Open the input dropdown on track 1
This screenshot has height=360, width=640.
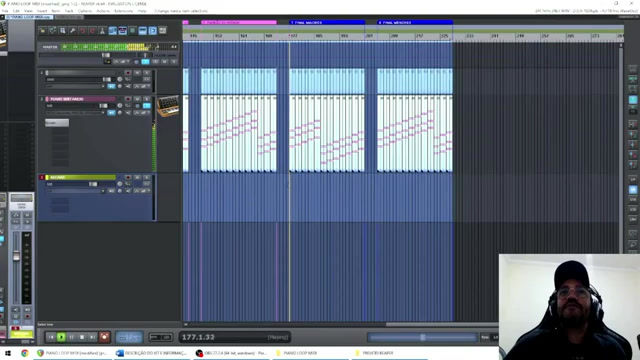75,87
